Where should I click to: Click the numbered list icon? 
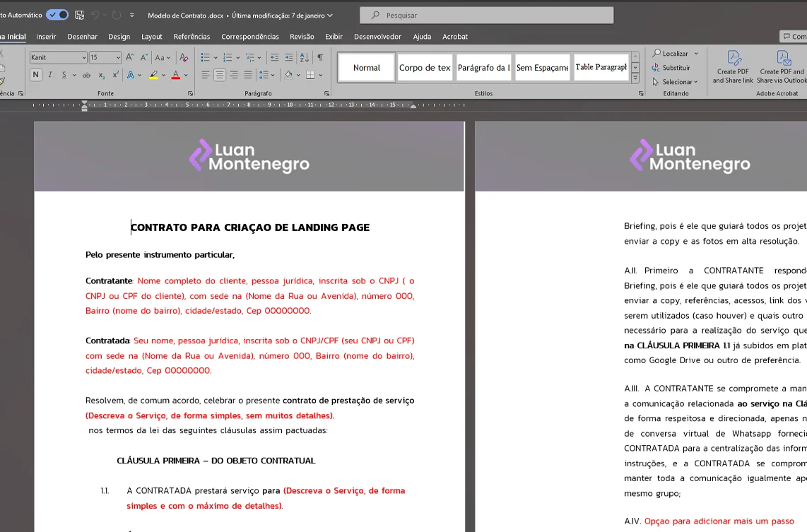coord(228,57)
